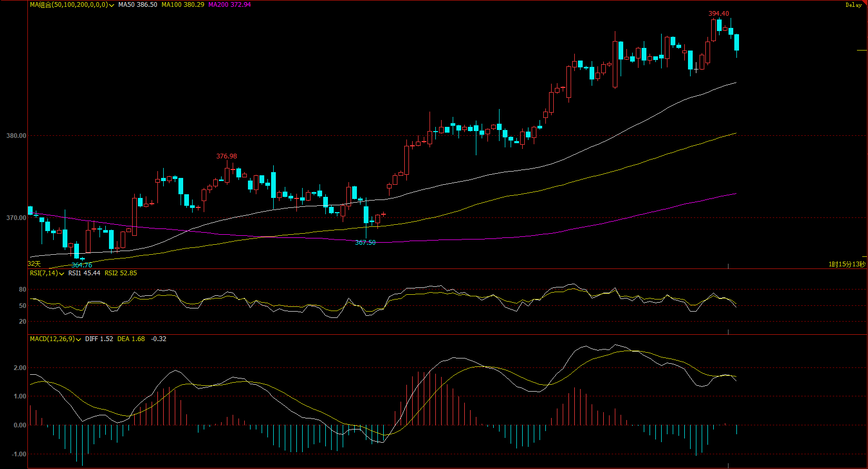Click the MACD -1.00 axis label
Screen dimensions: 868x469
[x=18, y=454]
